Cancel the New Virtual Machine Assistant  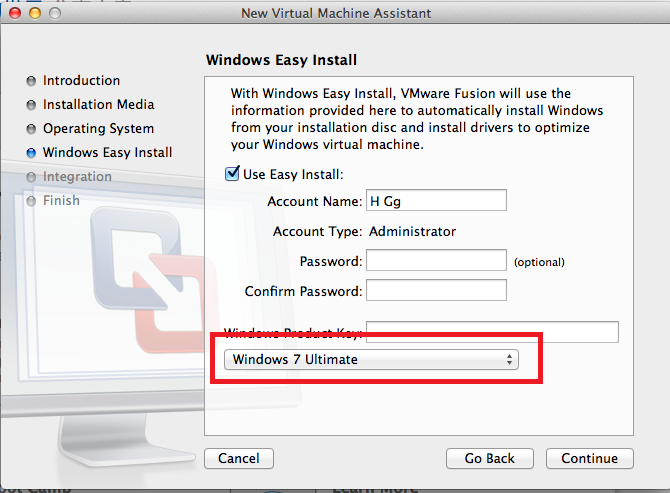[239, 458]
